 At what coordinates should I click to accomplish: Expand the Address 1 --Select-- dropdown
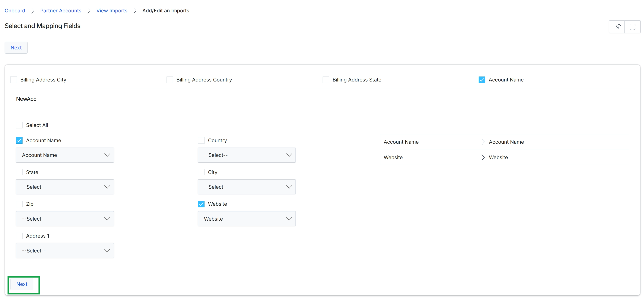click(x=65, y=251)
